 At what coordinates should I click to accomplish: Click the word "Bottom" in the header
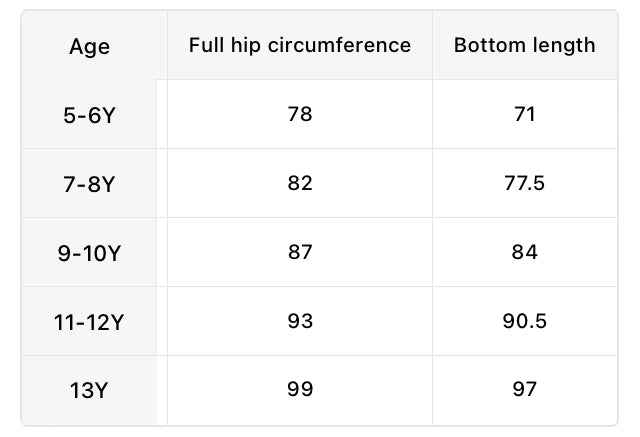(487, 45)
